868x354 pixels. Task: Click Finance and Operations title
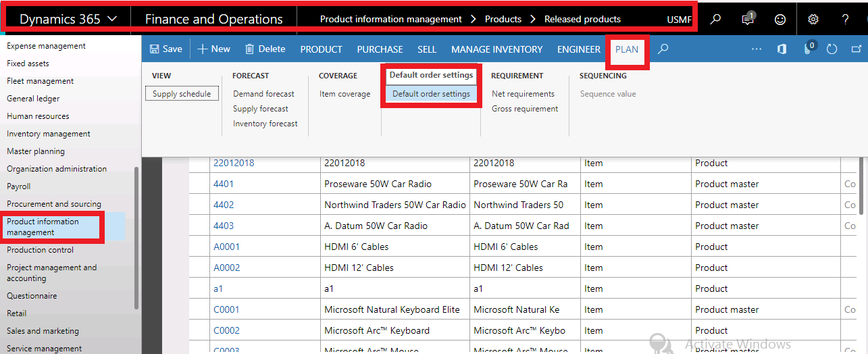(214, 20)
